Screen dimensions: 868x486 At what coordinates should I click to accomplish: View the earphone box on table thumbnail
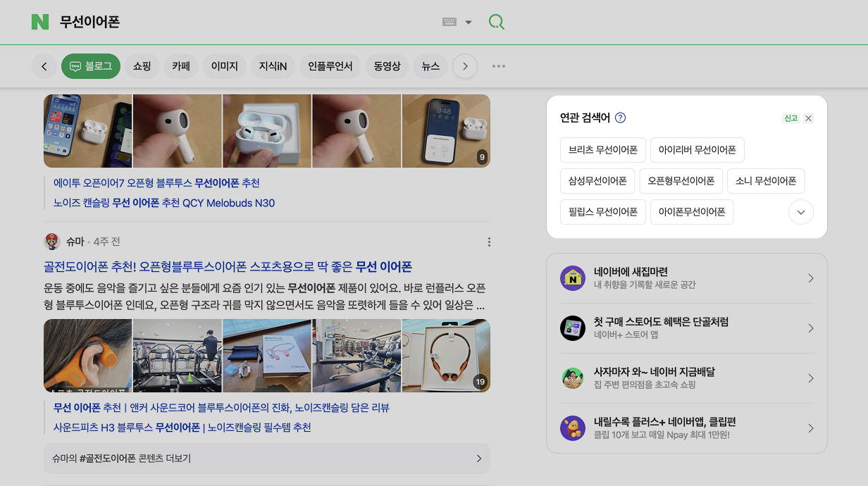pos(267,356)
